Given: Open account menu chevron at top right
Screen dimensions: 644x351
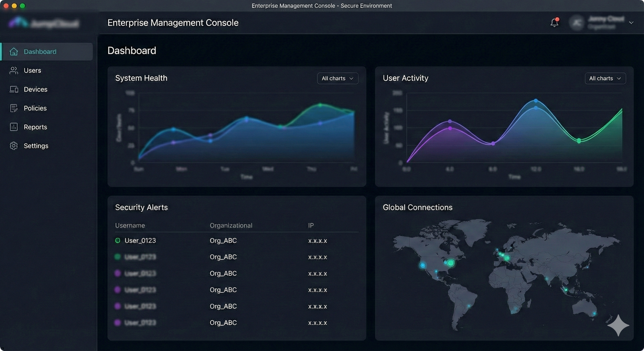Looking at the screenshot, I should pyautogui.click(x=631, y=23).
